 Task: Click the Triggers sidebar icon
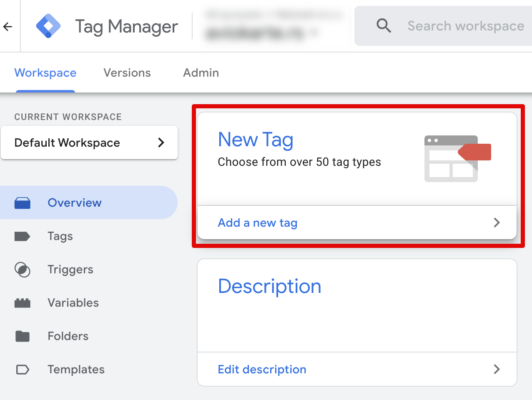pos(23,270)
